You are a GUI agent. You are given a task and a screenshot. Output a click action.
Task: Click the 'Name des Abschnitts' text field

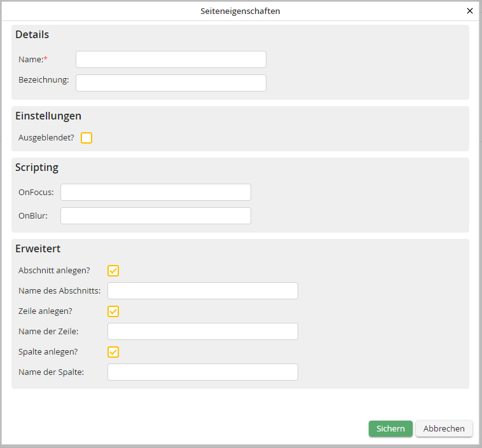(202, 291)
